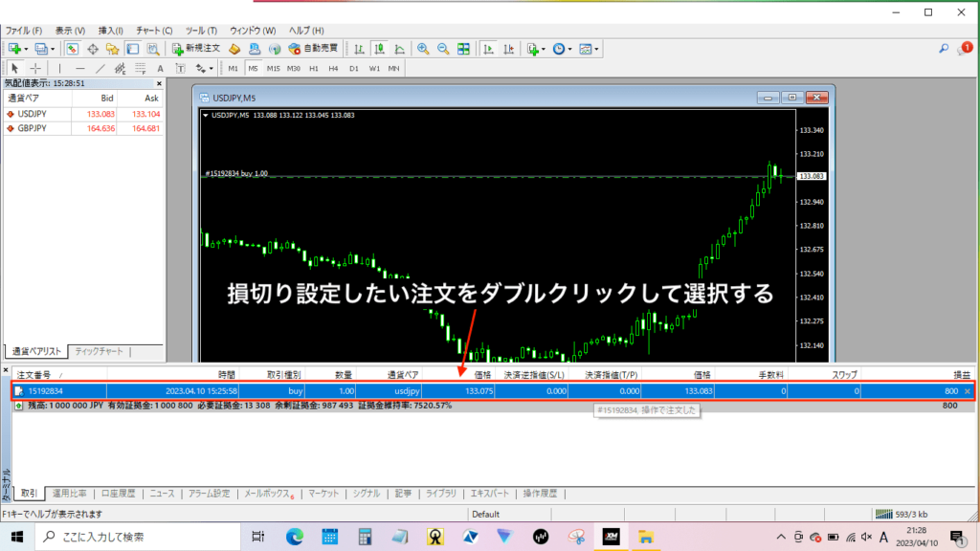
Task: Open the XM app in the taskbar
Action: click(x=611, y=537)
